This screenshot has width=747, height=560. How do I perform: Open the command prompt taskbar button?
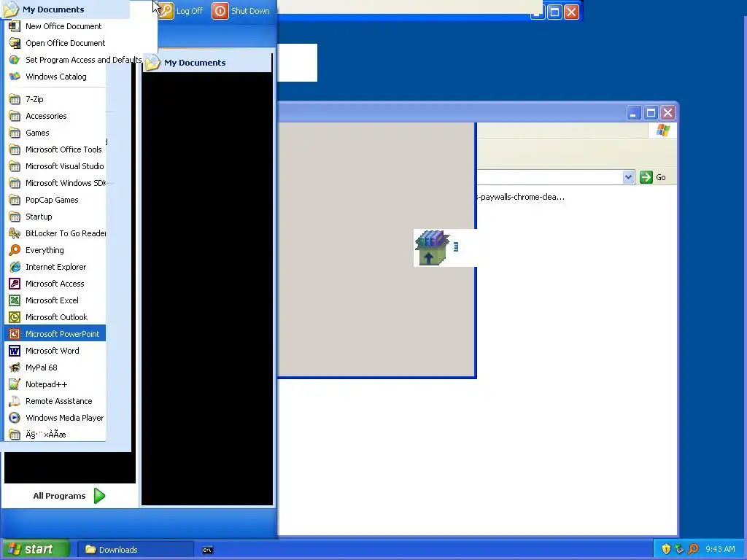[x=208, y=550]
